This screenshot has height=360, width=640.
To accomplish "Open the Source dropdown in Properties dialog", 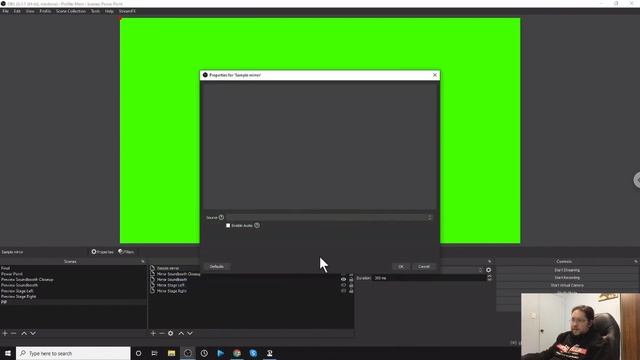I will [329, 218].
